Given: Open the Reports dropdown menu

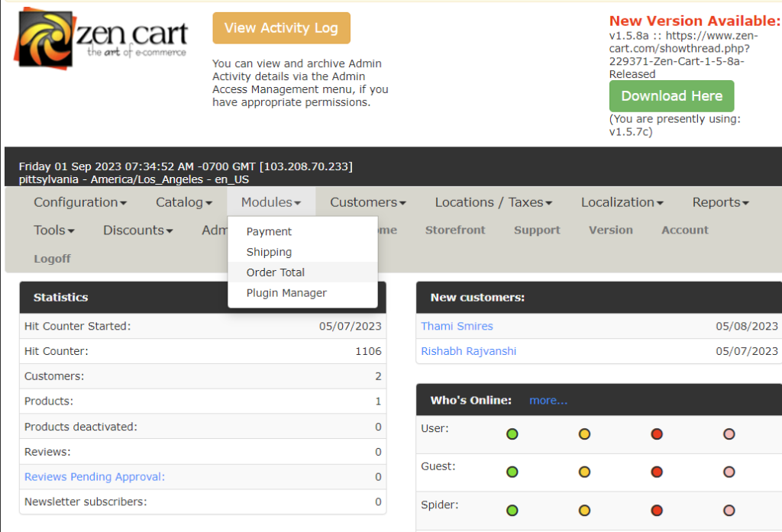Looking at the screenshot, I should coord(721,202).
